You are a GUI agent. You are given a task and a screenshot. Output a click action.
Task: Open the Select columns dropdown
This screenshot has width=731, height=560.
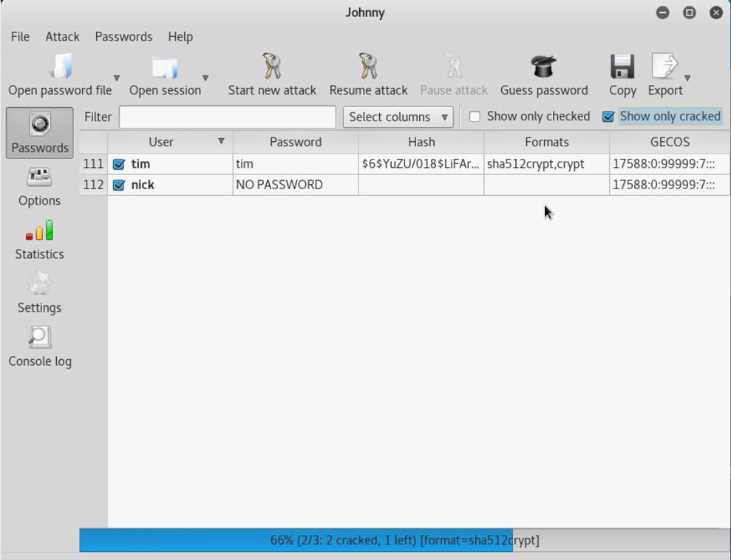pyautogui.click(x=398, y=117)
